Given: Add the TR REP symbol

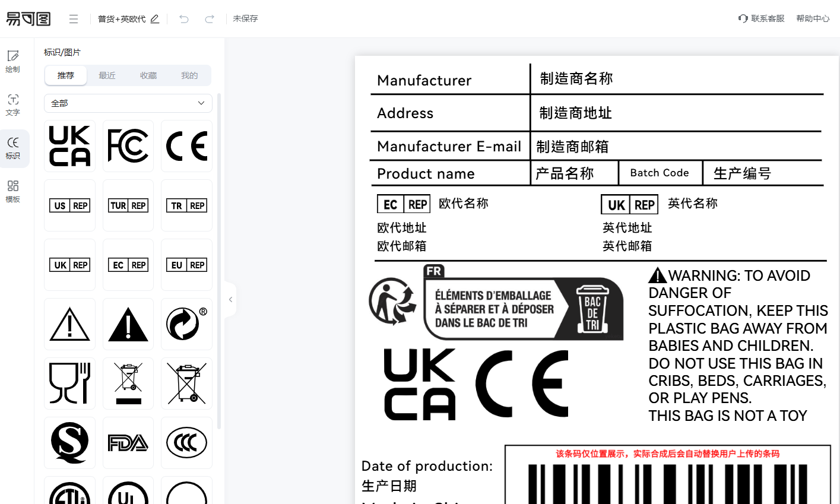Looking at the screenshot, I should pos(186,205).
